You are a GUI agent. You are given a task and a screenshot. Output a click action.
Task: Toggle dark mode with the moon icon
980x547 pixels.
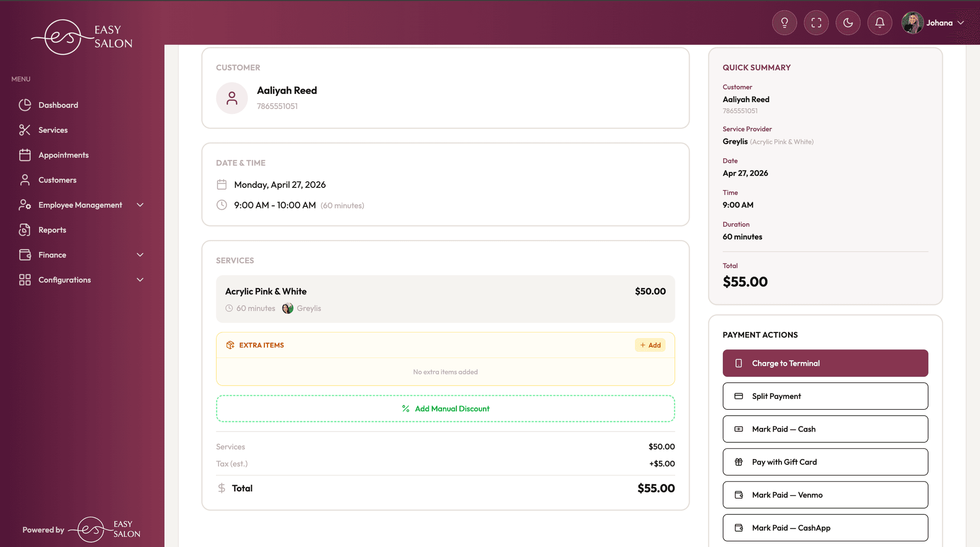point(847,22)
